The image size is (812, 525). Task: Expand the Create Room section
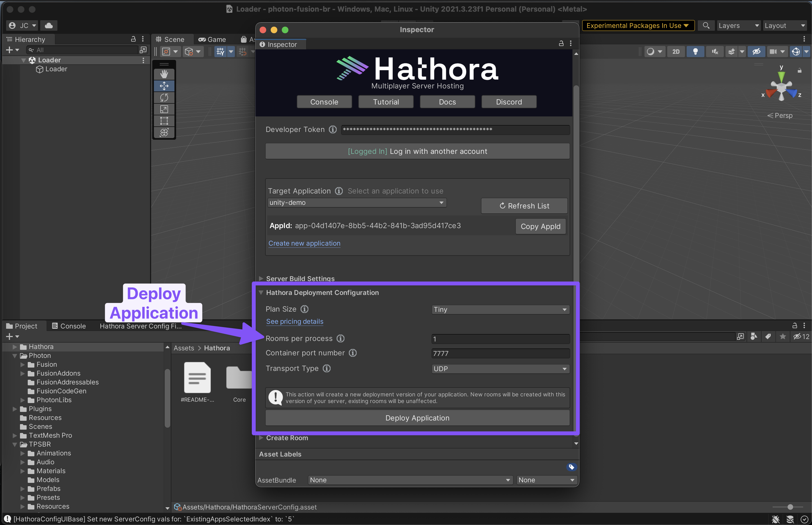click(261, 438)
